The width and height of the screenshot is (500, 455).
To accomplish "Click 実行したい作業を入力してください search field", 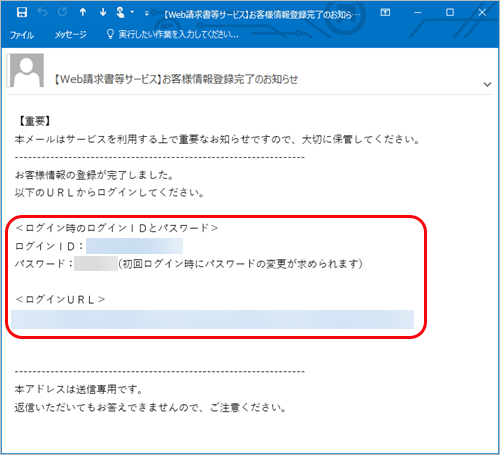I will coord(178,34).
